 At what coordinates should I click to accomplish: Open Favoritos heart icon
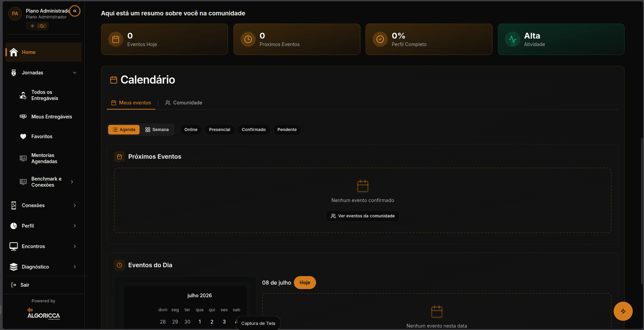pos(23,137)
